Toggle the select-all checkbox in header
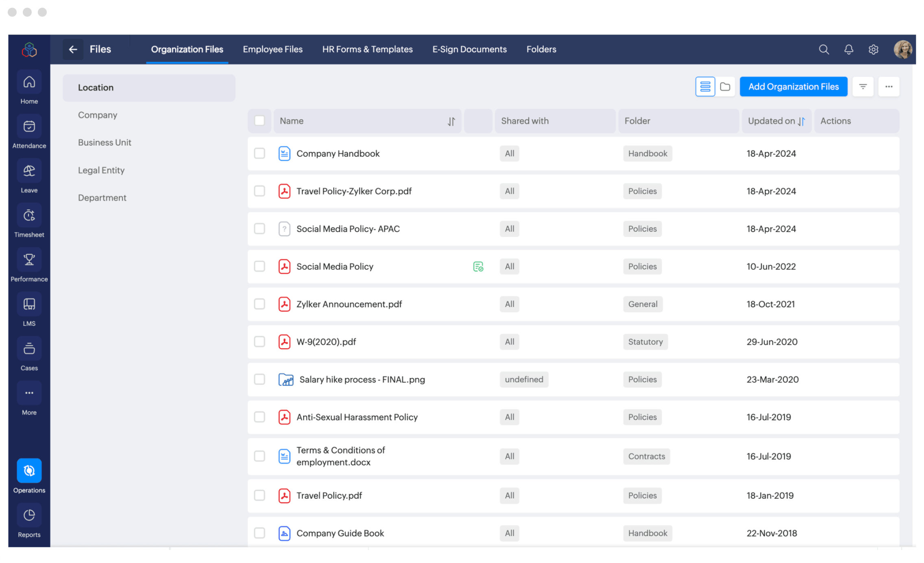Image resolution: width=924 pixels, height=563 pixels. pos(259,121)
